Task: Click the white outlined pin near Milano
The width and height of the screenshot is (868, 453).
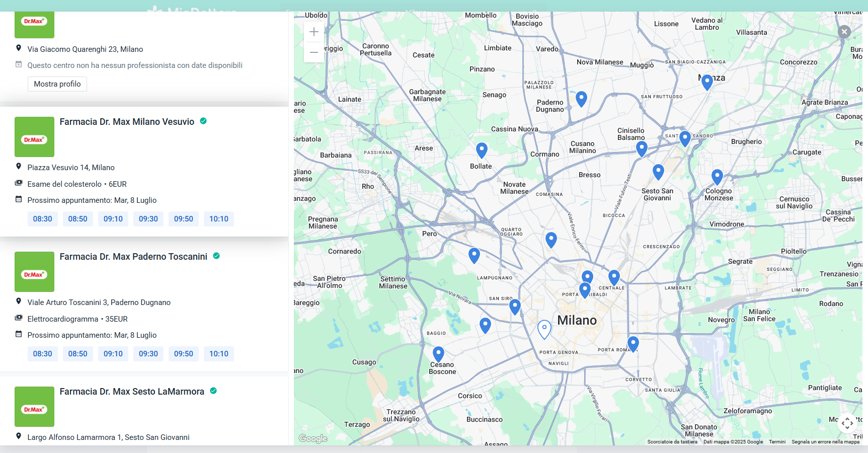Action: click(544, 330)
